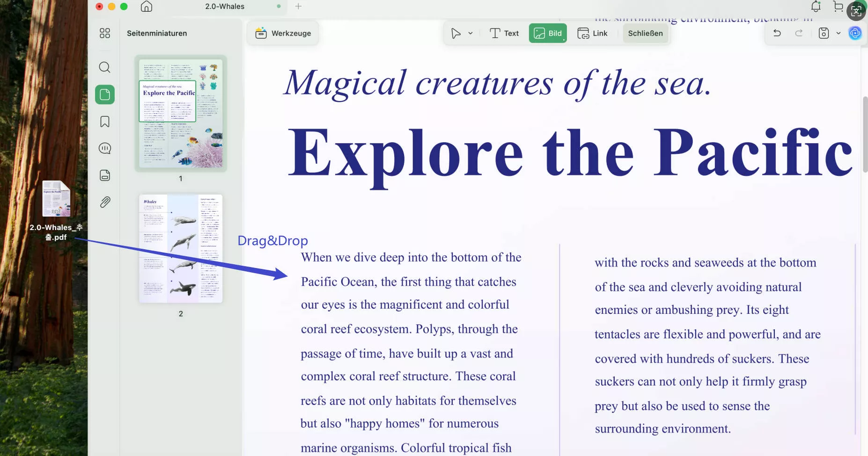The image size is (868, 456).
Task: Click the line 'surrounding environment.'
Action: click(663, 429)
